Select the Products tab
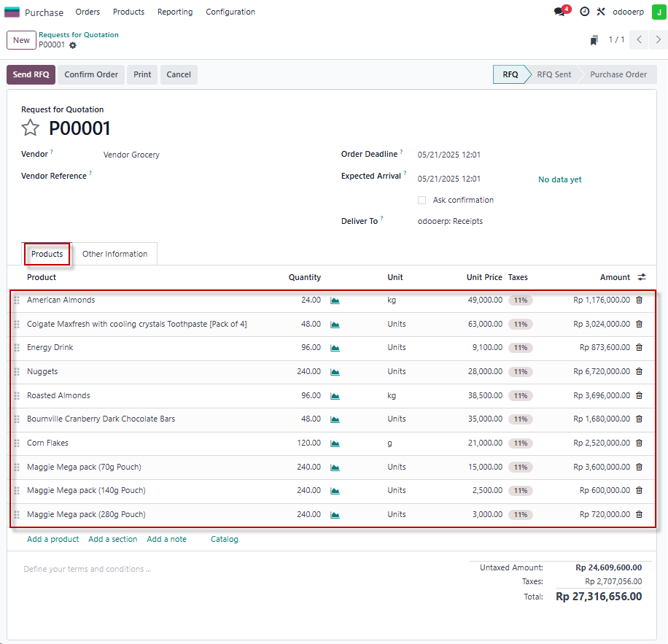668x644 pixels. coord(47,254)
